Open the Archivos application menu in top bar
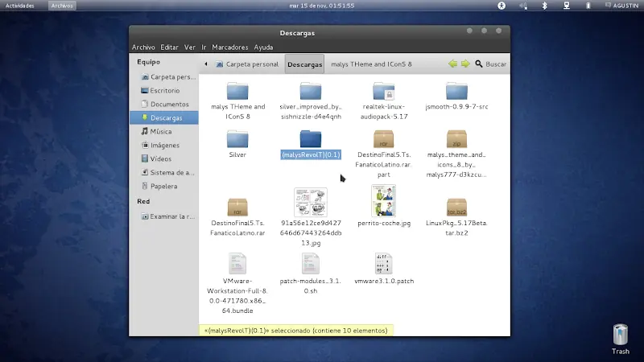644x362 pixels. click(62, 6)
